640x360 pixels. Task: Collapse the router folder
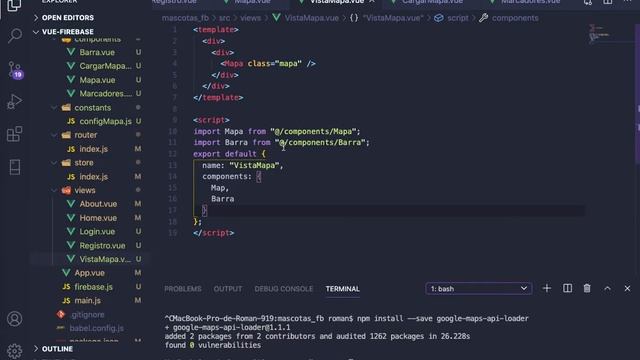85,135
